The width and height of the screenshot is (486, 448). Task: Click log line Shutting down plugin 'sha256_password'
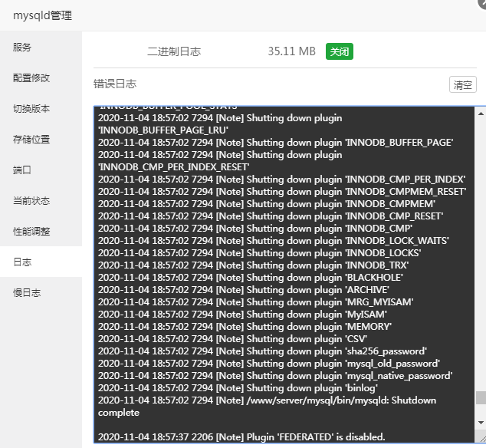(x=262, y=351)
